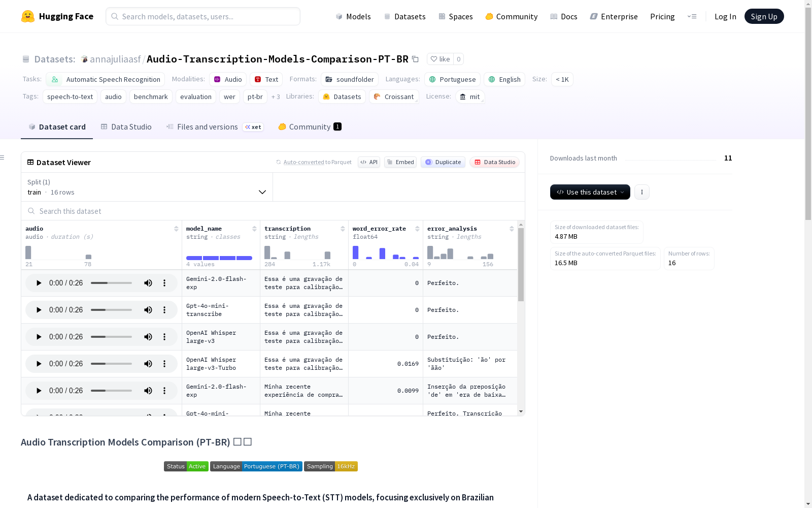Expand the collapsed left sidebar icon
Viewport: 812px width, 508px height.
click(x=3, y=157)
